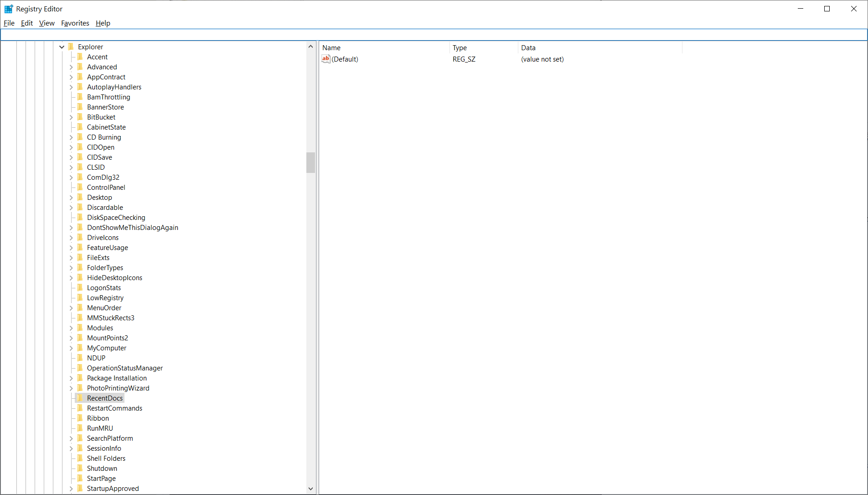
Task: Click the BannerStore folder icon
Action: pyautogui.click(x=80, y=107)
